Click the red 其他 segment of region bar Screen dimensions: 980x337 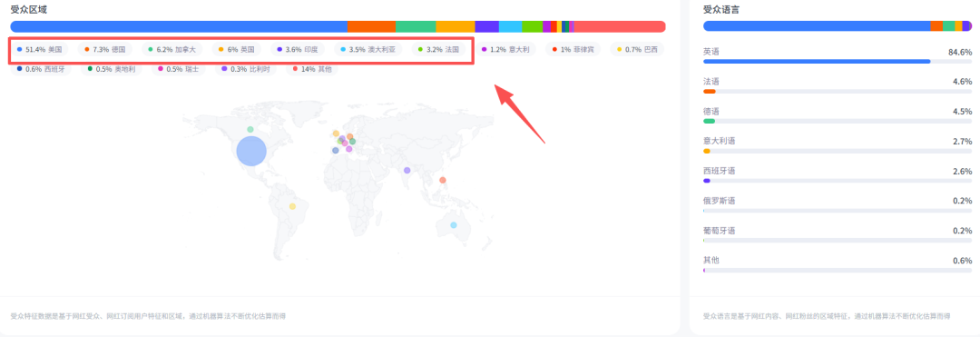pyautogui.click(x=620, y=26)
